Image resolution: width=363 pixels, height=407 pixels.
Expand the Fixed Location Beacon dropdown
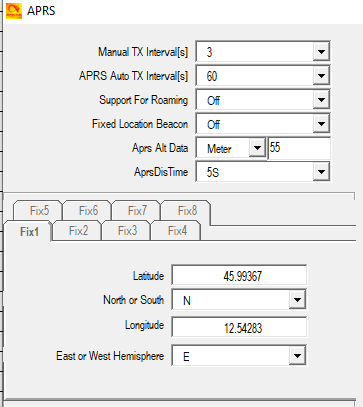click(263, 124)
